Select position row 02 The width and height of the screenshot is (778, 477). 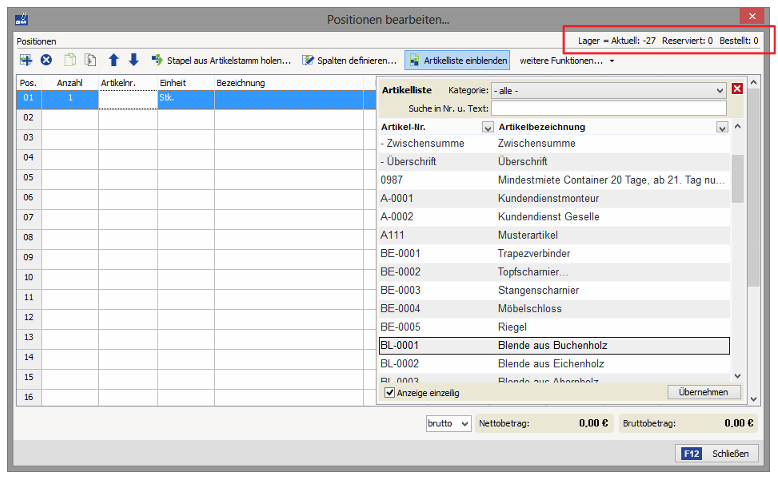pos(28,118)
